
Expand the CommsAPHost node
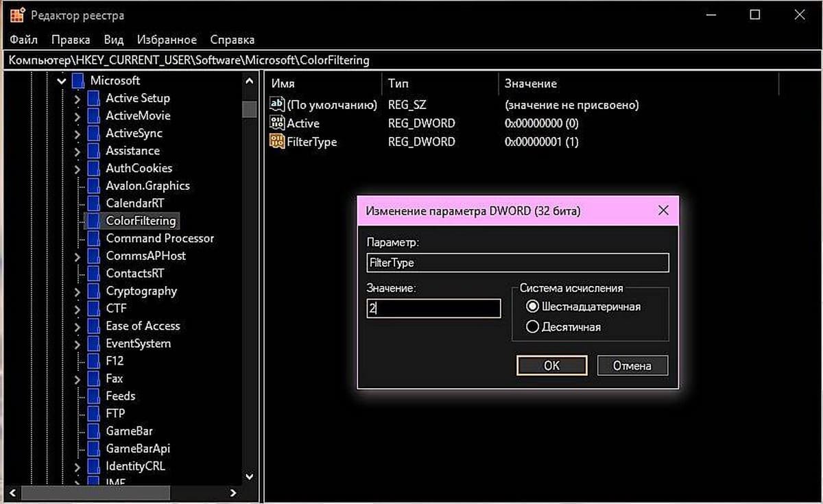click(77, 256)
